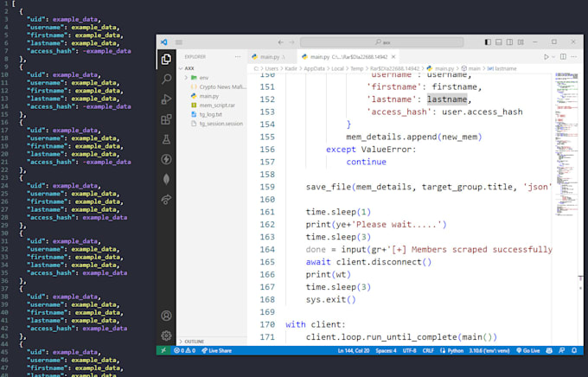
Task: Go forward with the right arrow
Action: [291, 42]
